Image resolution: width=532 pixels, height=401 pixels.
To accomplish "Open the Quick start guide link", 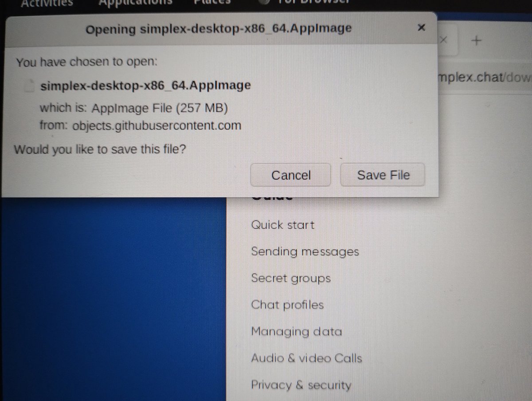I will [282, 225].
